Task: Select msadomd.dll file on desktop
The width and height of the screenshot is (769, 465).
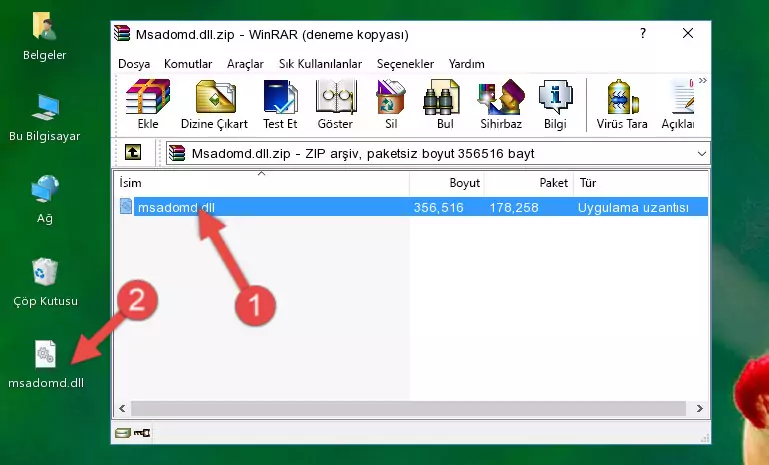Action: pos(46,364)
